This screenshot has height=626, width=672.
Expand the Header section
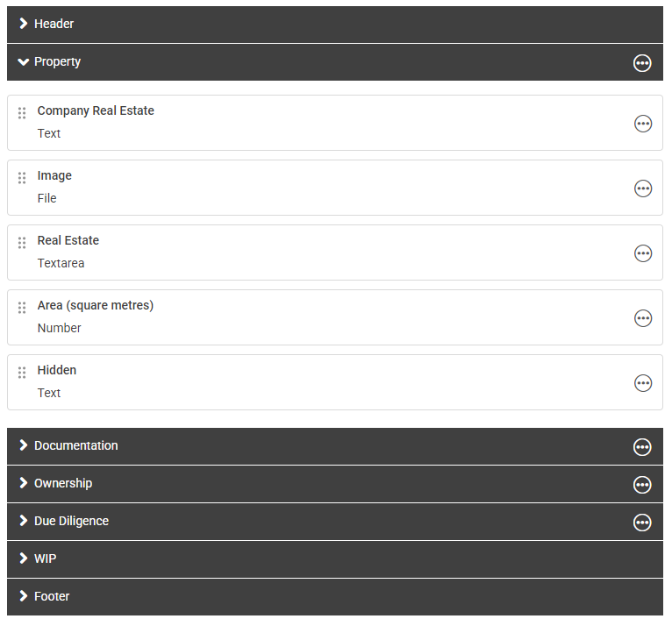pyautogui.click(x=24, y=24)
